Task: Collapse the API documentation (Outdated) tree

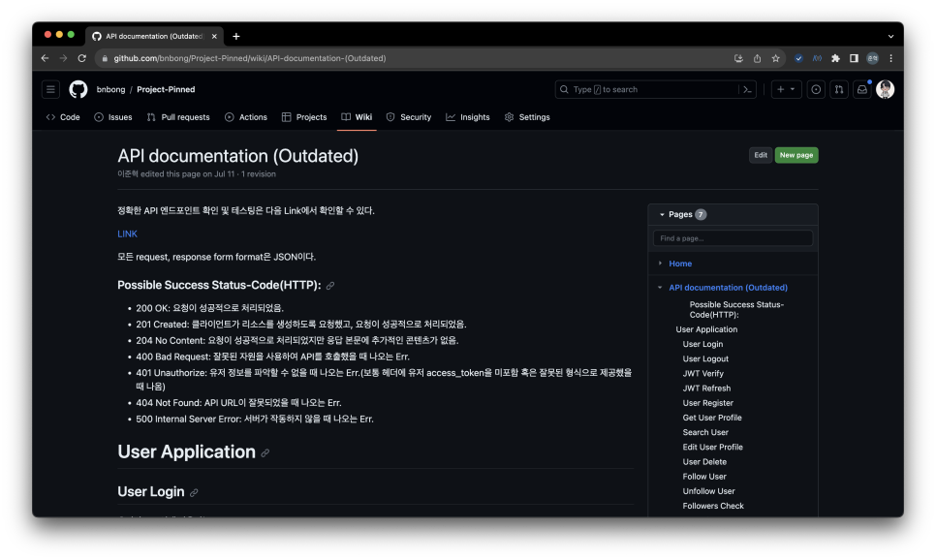Action: [660, 288]
